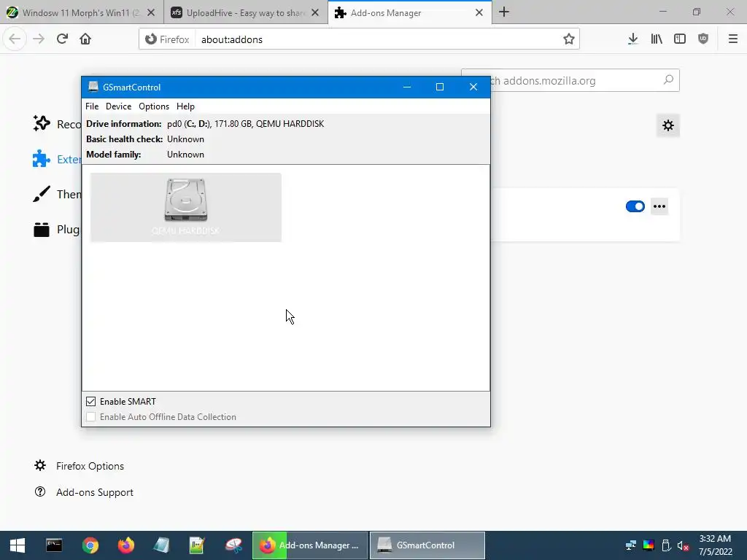Open the GSmartControl taskbar button
The height and width of the screenshot is (560, 747).
coord(427,545)
